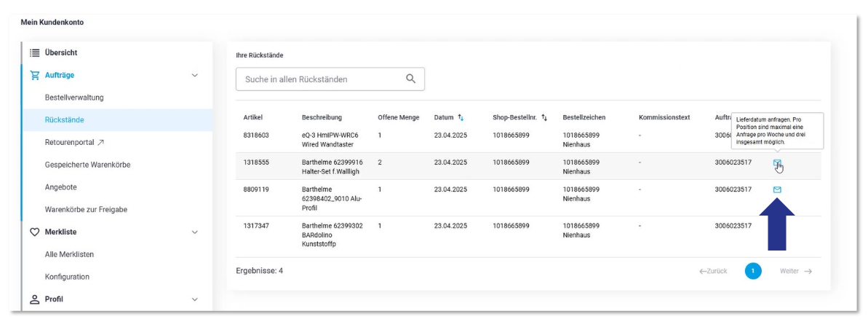868x327 pixels.
Task: Open Angebote in sidebar
Action: coord(61,187)
